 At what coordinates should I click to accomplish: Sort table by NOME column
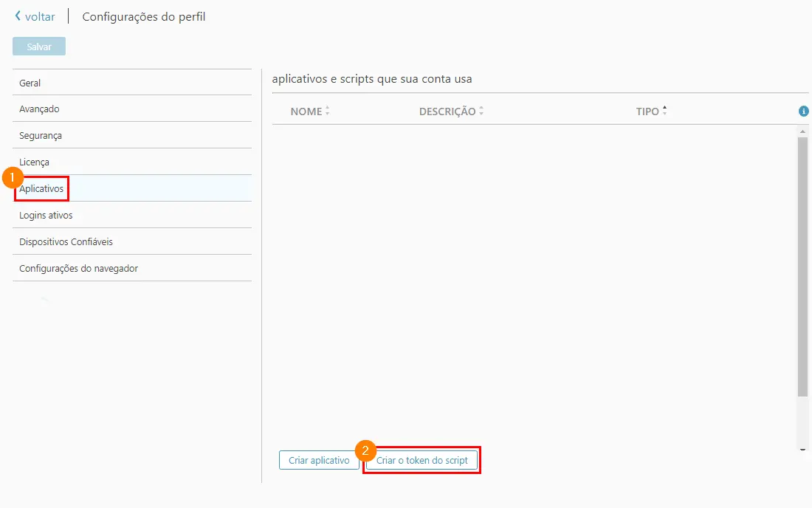[310, 111]
